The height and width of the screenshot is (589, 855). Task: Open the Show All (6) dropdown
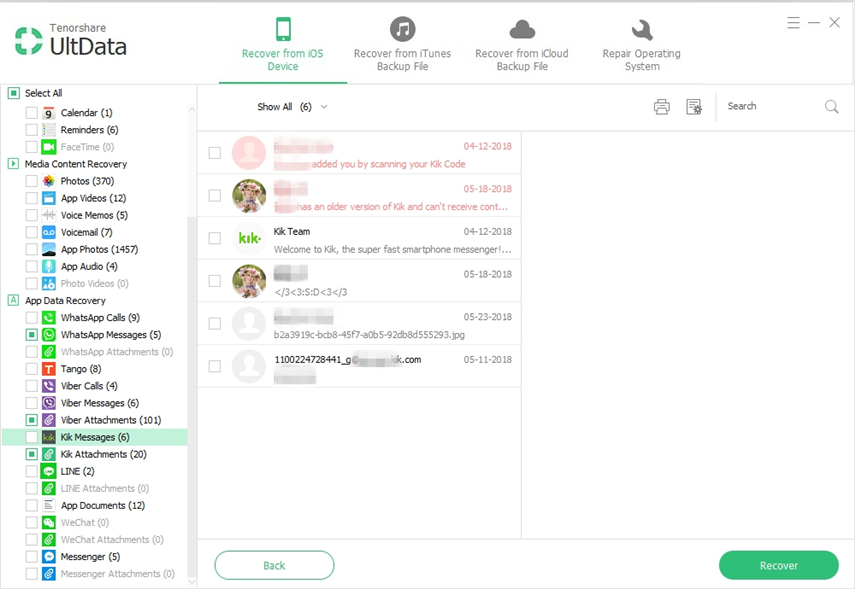click(292, 107)
